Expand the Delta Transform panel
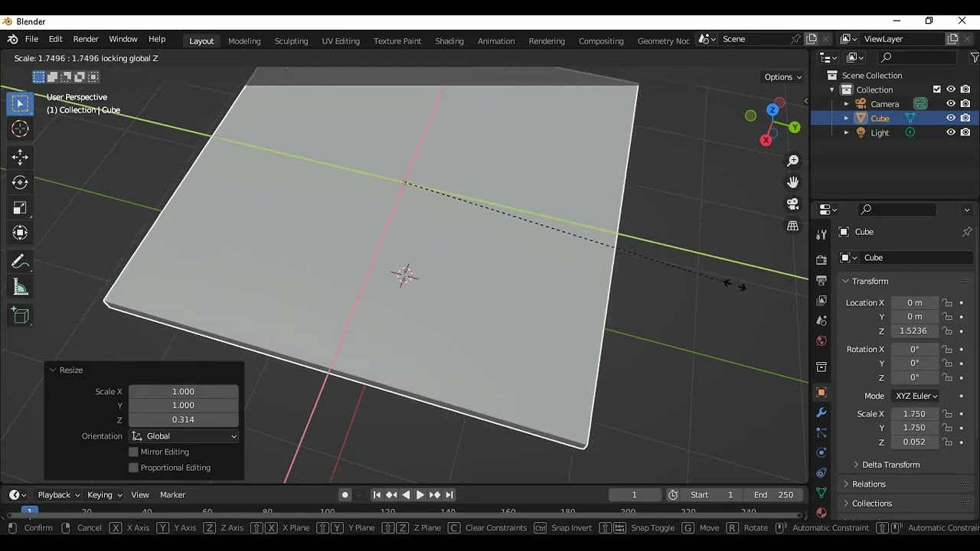 click(891, 465)
